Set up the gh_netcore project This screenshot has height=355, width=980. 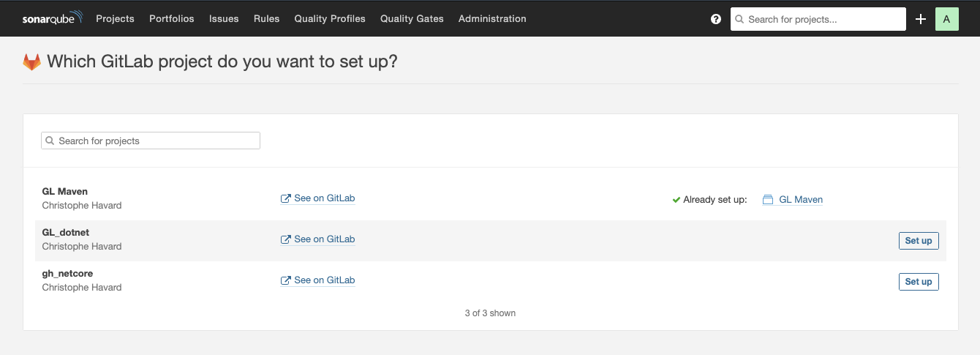[x=918, y=282]
